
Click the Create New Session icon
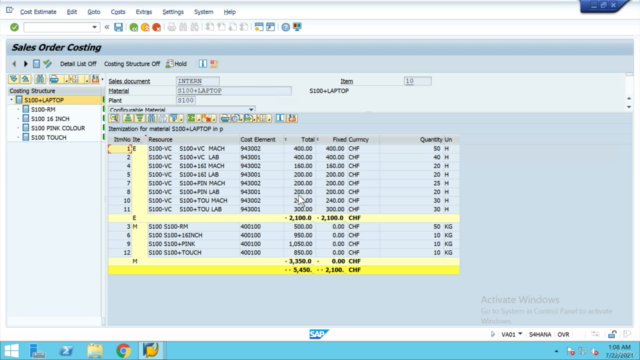coord(259,27)
